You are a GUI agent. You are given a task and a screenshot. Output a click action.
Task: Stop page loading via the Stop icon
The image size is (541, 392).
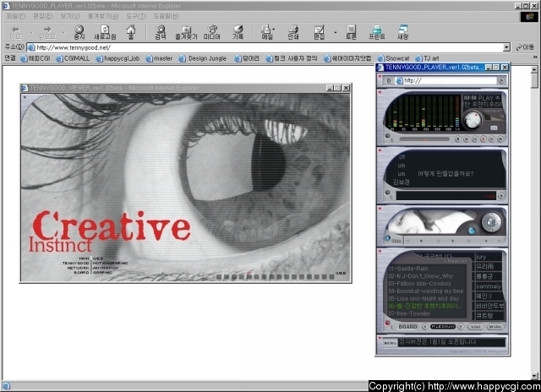click(x=79, y=32)
